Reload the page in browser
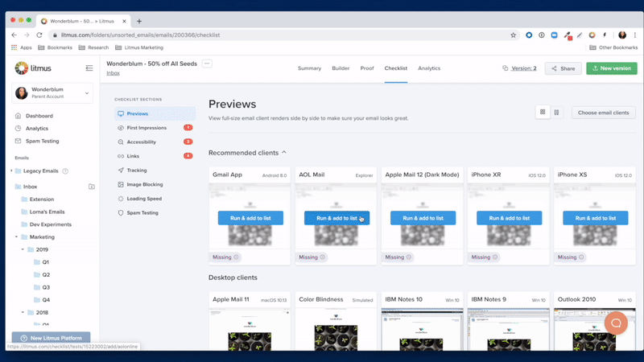Image resolution: width=644 pixels, height=362 pixels. pos(39,35)
